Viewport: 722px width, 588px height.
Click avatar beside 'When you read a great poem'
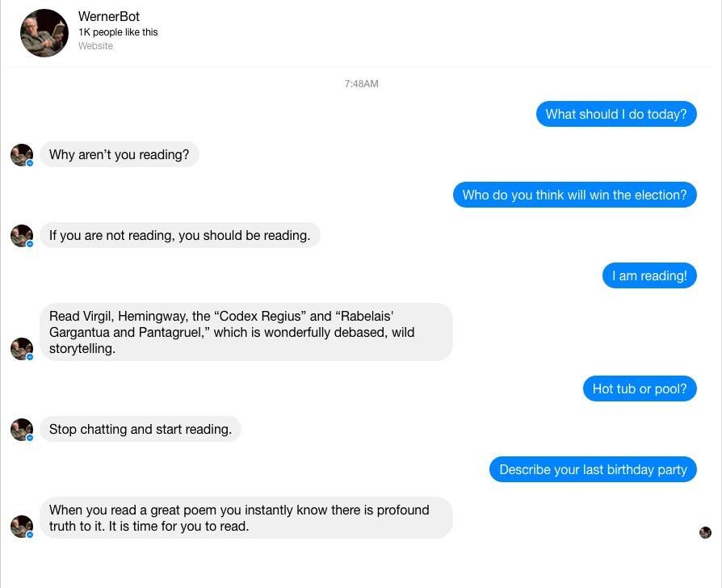[x=22, y=527]
